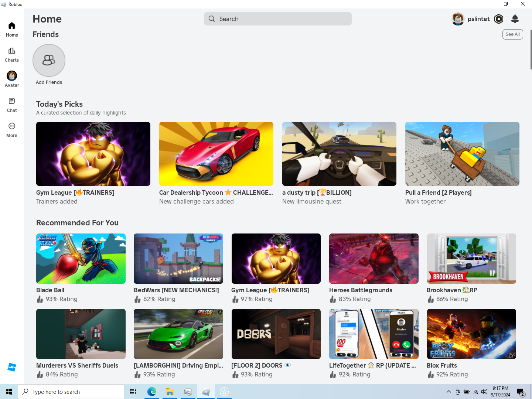532x399 pixels.
Task: Open LifeTogether RP thumbnail
Action: pyautogui.click(x=374, y=334)
